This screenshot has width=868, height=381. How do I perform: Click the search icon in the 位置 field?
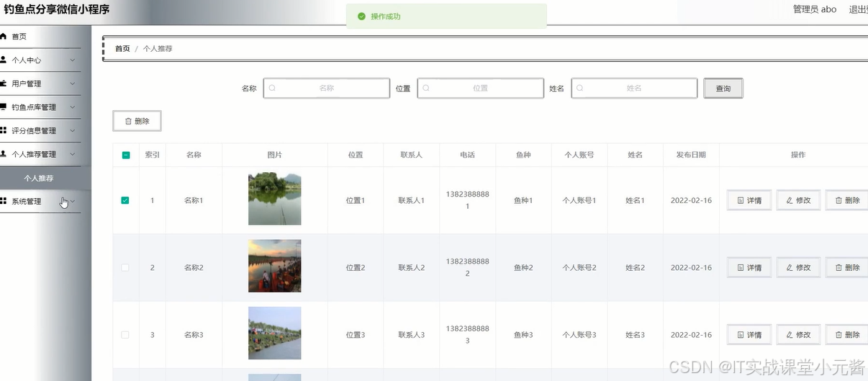pos(426,88)
